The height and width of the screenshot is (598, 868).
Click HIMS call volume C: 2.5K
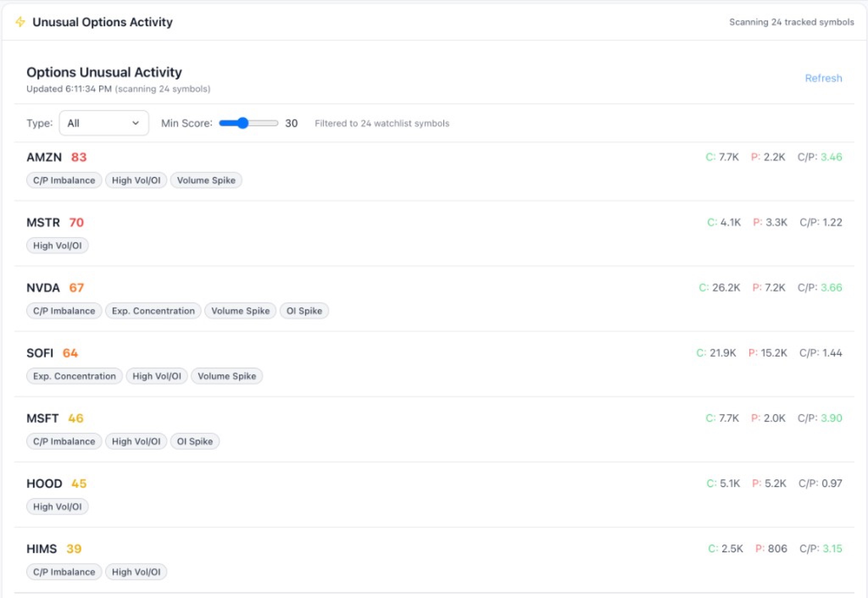(726, 548)
